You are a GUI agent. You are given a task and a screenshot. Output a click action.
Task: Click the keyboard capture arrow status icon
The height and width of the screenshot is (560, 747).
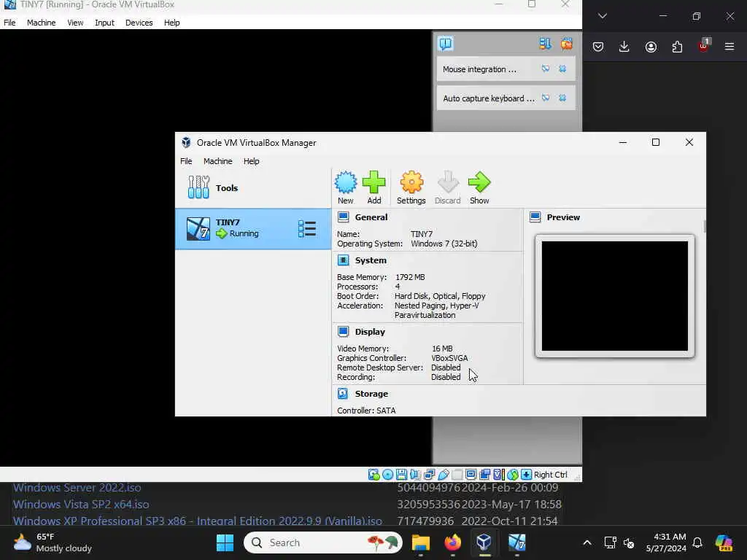527,474
